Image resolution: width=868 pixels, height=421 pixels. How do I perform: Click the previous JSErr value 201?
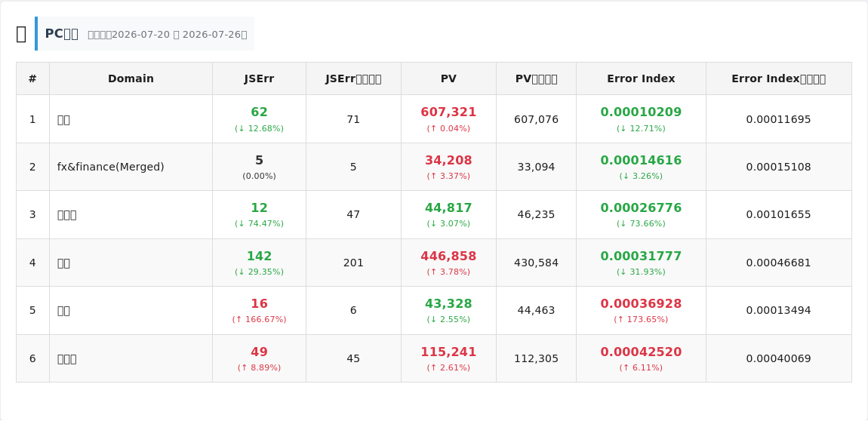click(353, 263)
